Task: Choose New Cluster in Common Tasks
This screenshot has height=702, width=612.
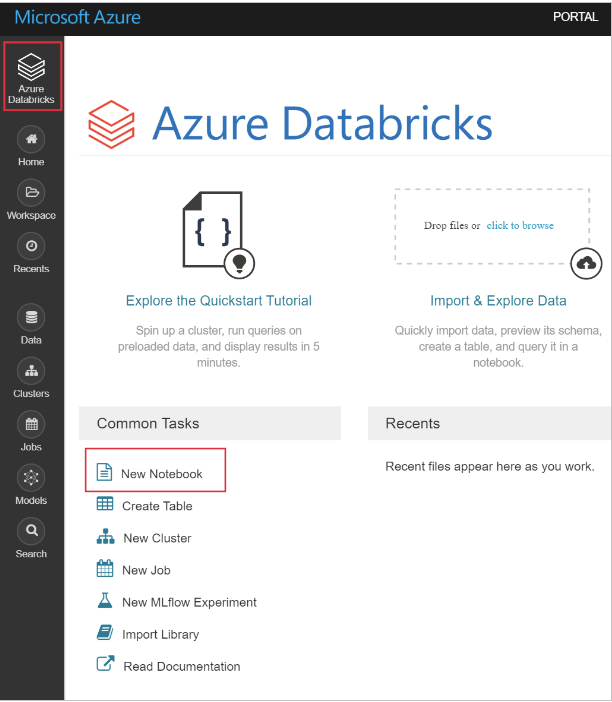Action: [x=157, y=538]
